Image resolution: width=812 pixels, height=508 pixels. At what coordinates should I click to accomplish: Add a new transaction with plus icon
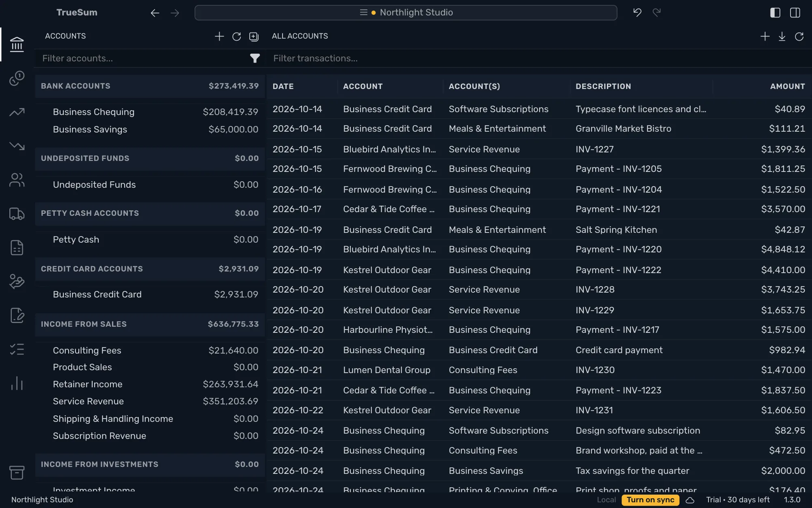pyautogui.click(x=765, y=37)
